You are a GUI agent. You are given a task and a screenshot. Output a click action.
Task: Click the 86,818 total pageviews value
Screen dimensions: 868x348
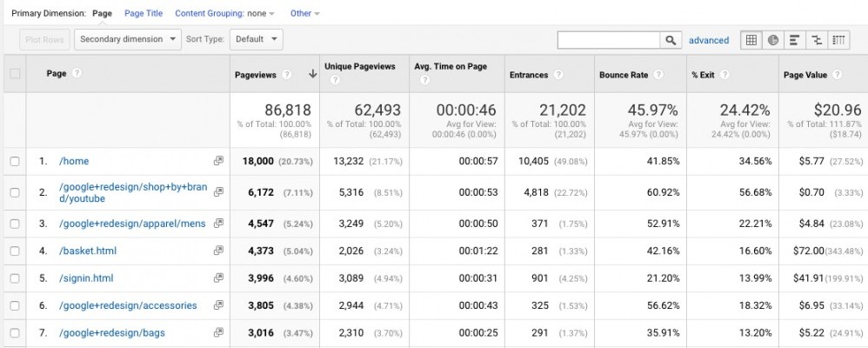click(288, 110)
